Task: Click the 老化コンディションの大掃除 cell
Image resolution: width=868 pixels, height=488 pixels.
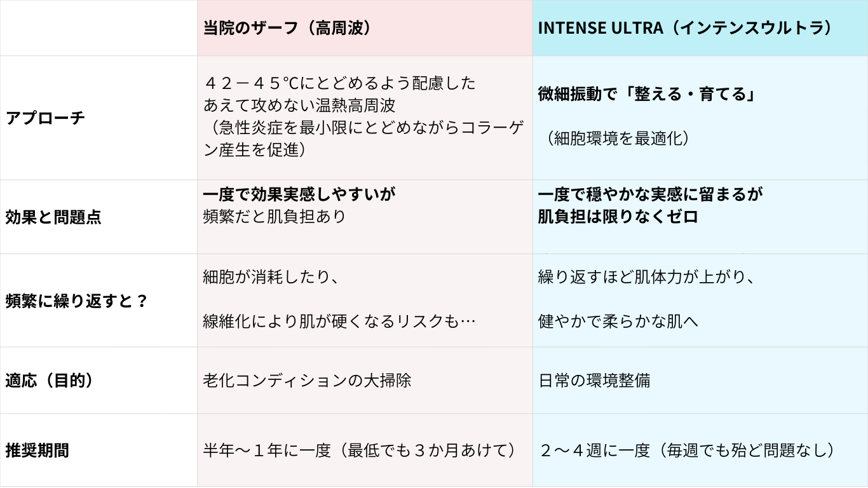Action: pyautogui.click(x=307, y=381)
